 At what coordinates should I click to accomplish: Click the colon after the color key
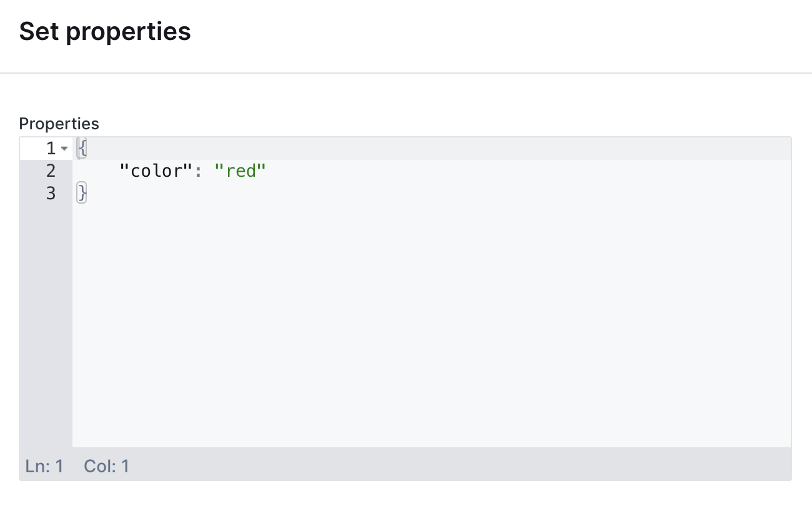click(198, 171)
